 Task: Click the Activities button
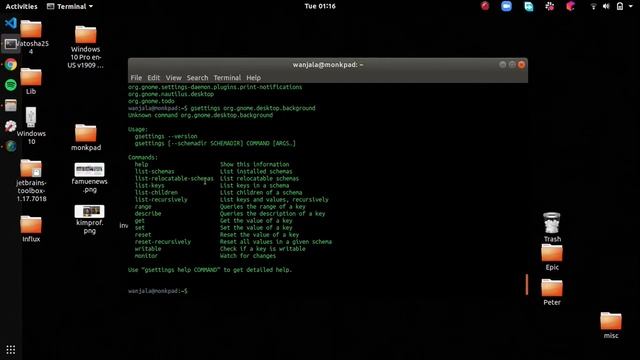pos(21,7)
